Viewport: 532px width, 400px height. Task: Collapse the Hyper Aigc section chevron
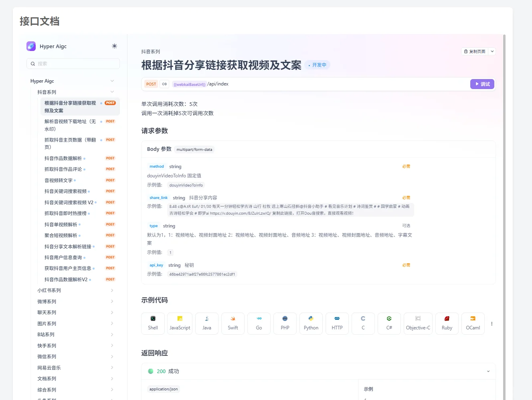point(112,81)
